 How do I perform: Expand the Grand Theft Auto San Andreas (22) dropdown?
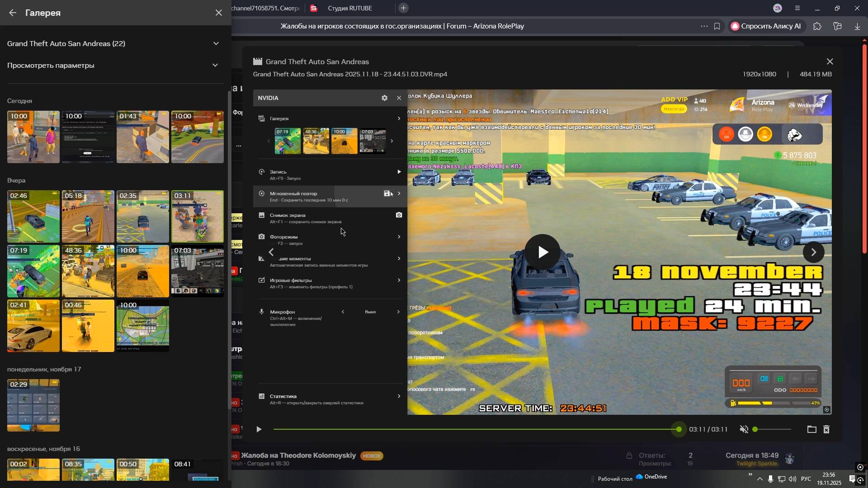pyautogui.click(x=216, y=43)
